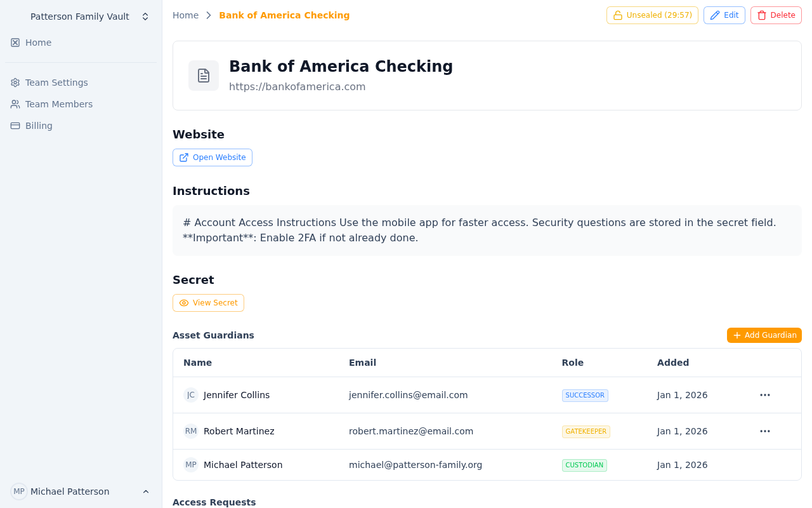Click the GATEKEEPER role badge
The height and width of the screenshot is (508, 812).
(x=586, y=431)
